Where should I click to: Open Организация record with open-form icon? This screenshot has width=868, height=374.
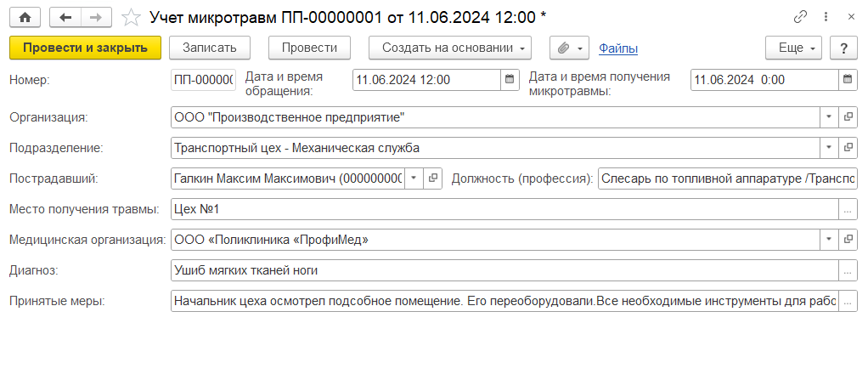pos(847,117)
